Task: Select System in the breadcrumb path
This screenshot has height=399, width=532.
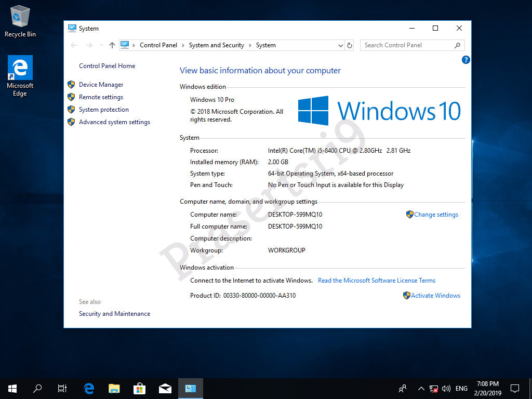Action: (265, 45)
